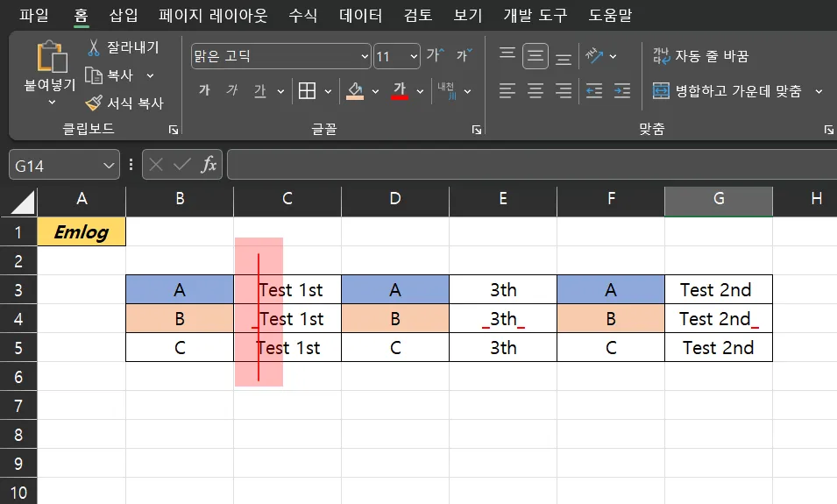Increase font size with the larger 가 icon

(435, 55)
